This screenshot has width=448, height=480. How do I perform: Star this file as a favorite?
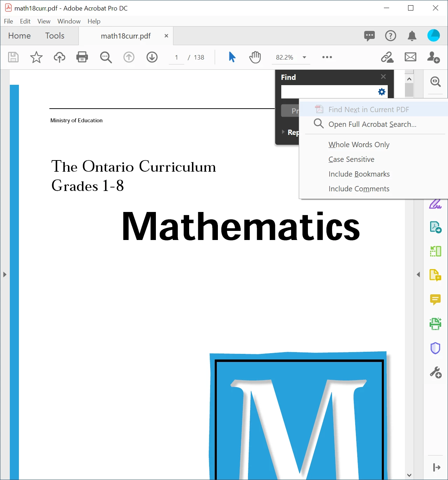click(x=36, y=57)
